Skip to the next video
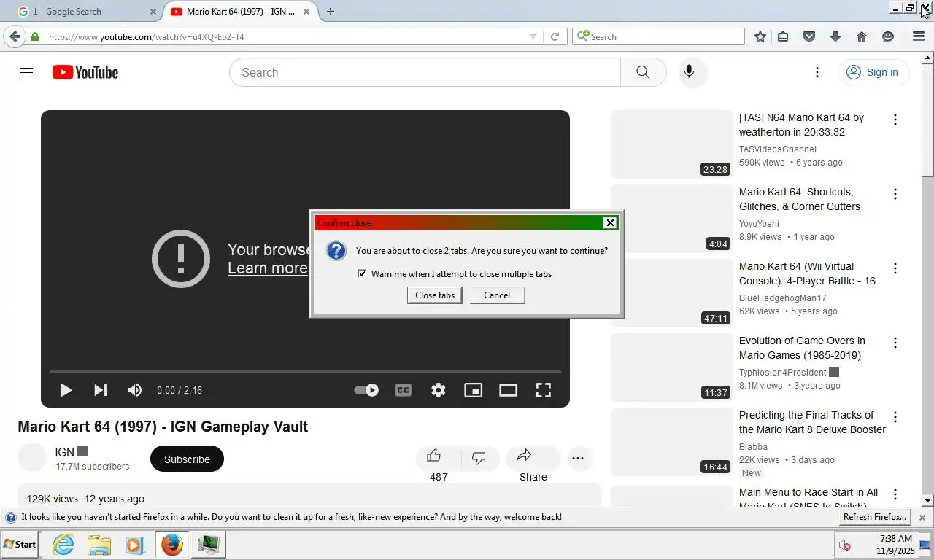 coord(101,390)
